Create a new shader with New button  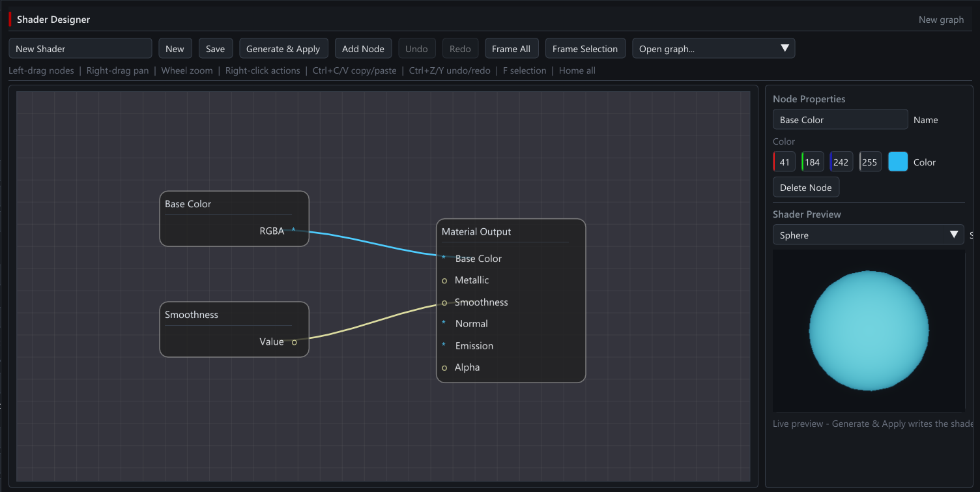[x=175, y=48]
